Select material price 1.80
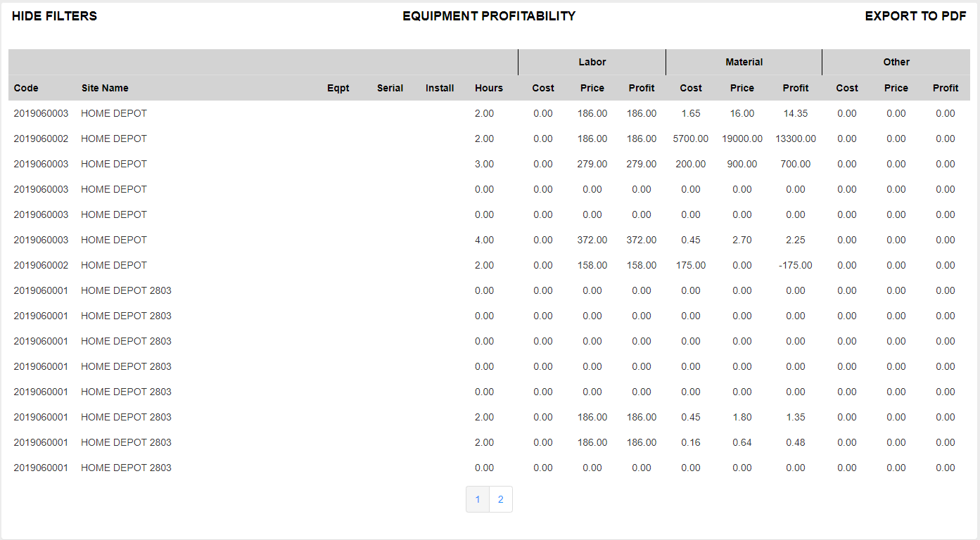Image resolution: width=980 pixels, height=540 pixels. [x=742, y=417]
